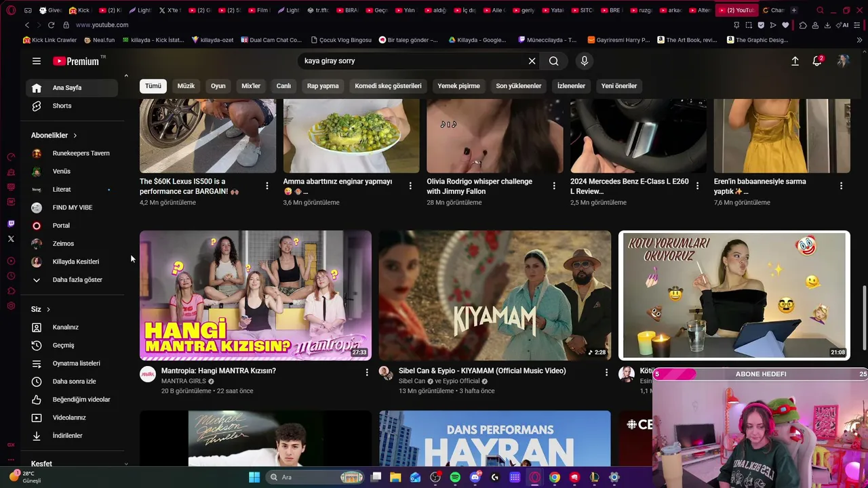Open Mantropia Hangi MANTRA Kızısın title
The width and height of the screenshot is (868, 488).
(x=218, y=371)
